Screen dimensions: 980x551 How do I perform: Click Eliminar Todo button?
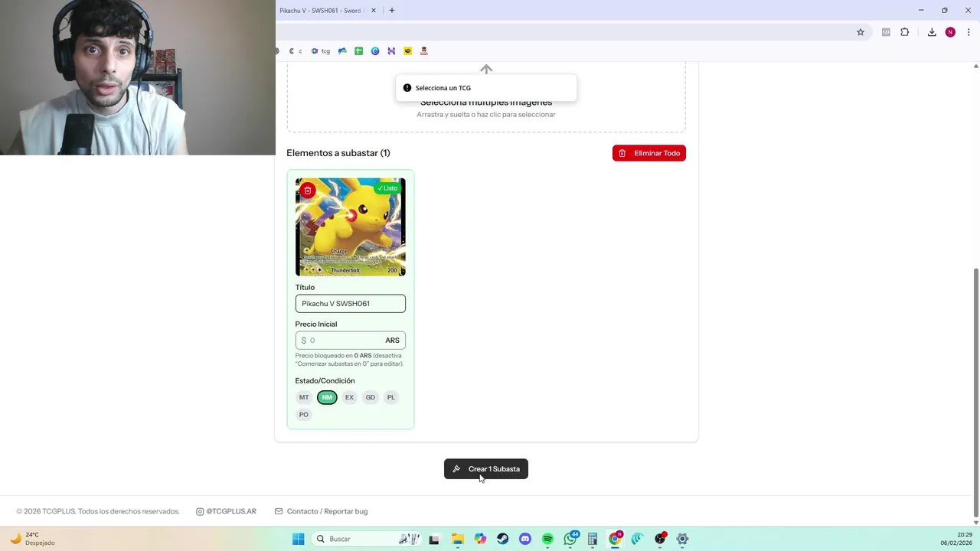point(649,153)
